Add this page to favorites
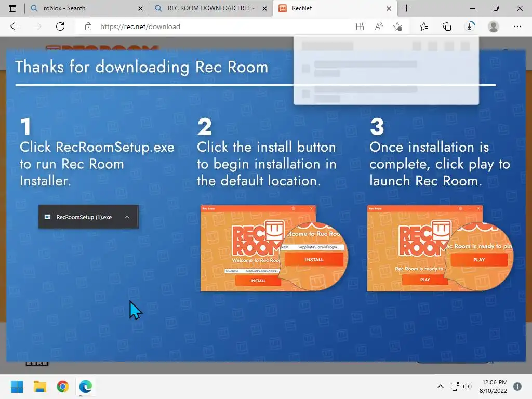 pyautogui.click(x=397, y=26)
